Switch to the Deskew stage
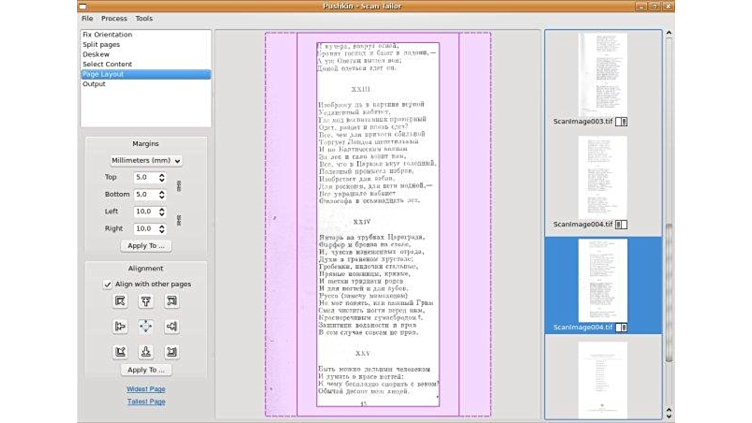The height and width of the screenshot is (423, 752). pyautogui.click(x=146, y=54)
